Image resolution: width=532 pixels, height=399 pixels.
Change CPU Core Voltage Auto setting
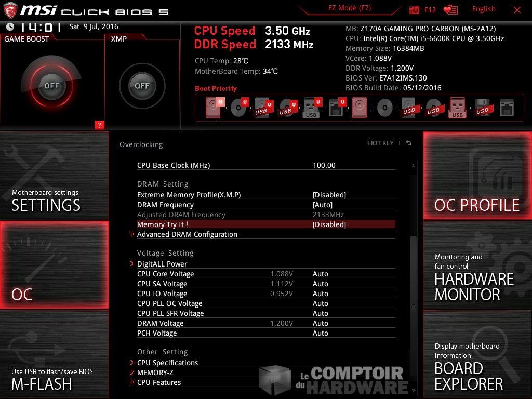coord(320,274)
